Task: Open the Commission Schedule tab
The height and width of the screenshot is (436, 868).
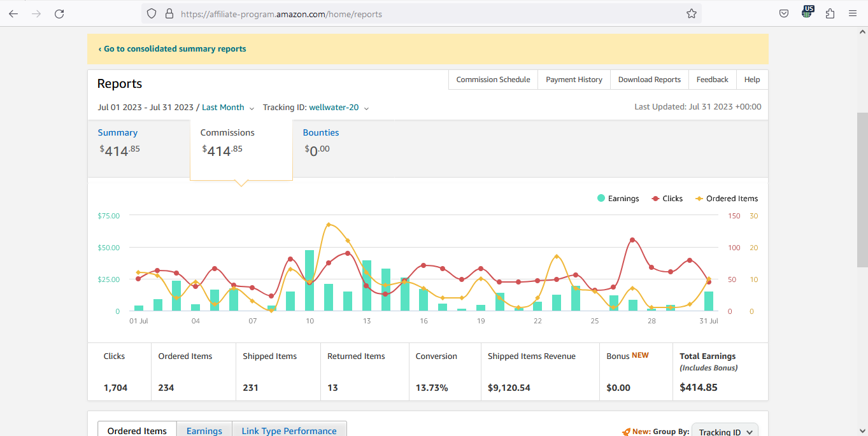Action: [493, 80]
